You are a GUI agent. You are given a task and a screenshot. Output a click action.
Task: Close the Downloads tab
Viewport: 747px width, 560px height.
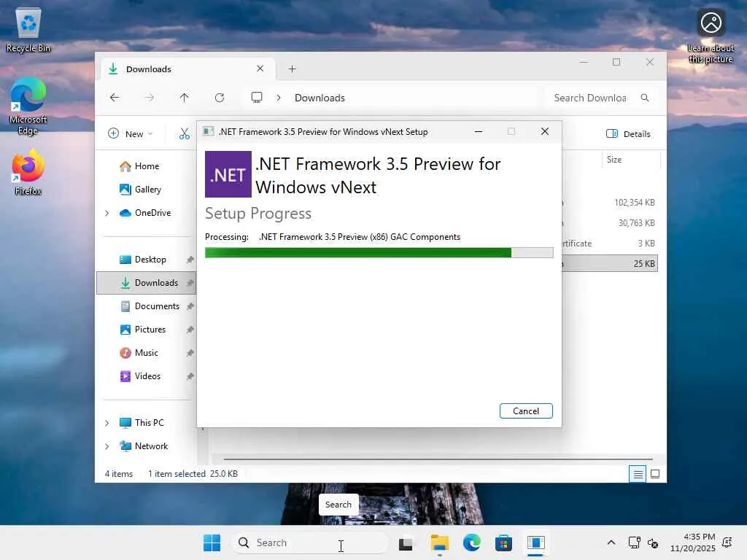[x=260, y=69]
